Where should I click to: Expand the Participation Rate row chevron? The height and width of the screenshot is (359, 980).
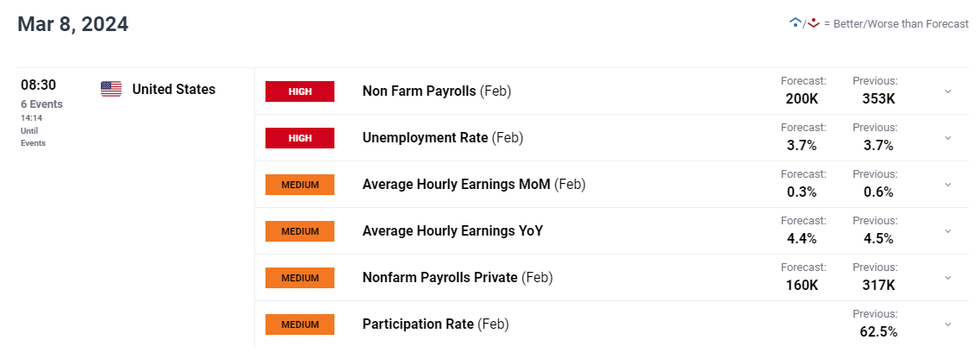pyautogui.click(x=947, y=324)
